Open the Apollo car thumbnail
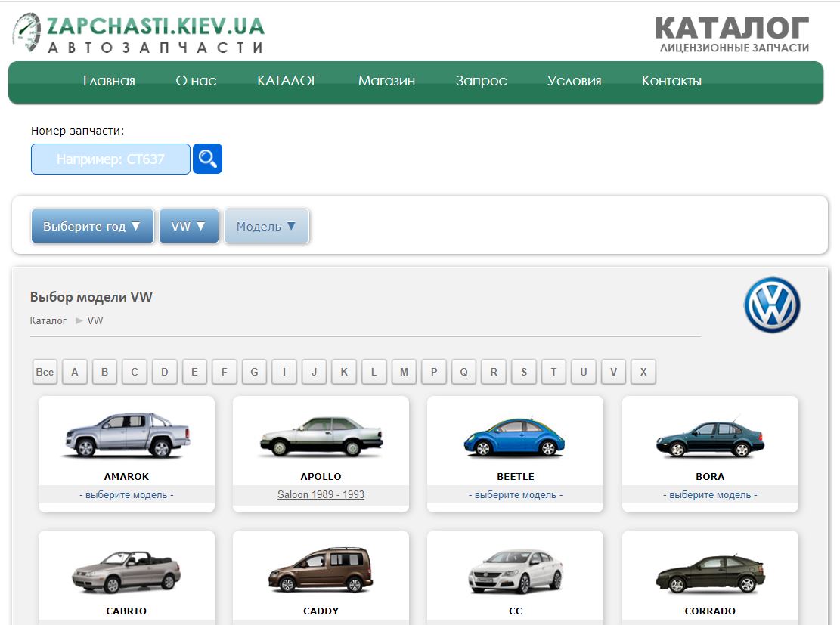Screen dimensions: 840x625 pyautogui.click(x=321, y=436)
